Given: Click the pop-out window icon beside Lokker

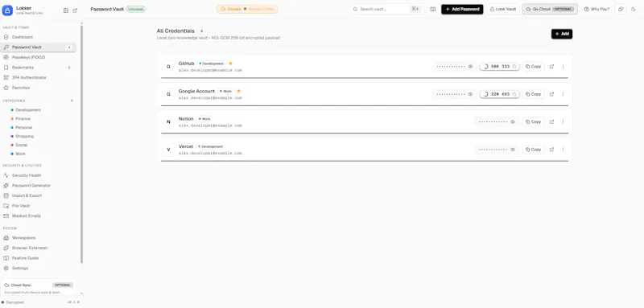Looking at the screenshot, I should point(75,10).
